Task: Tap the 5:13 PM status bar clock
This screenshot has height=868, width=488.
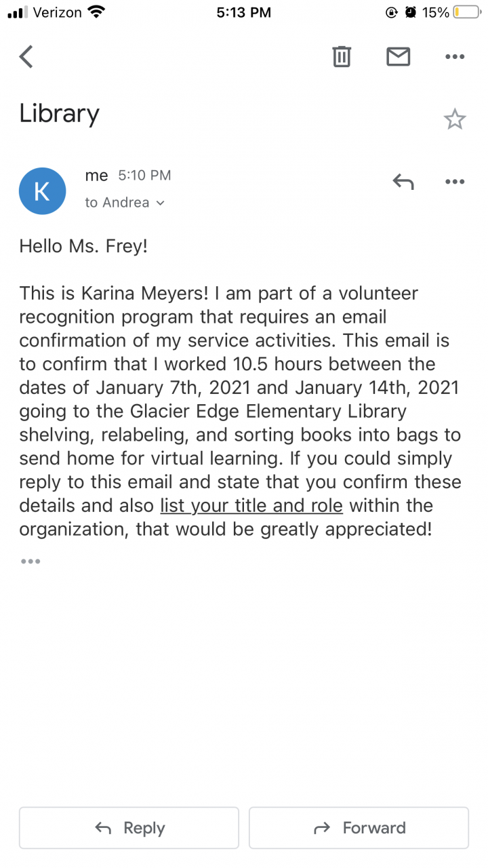Action: click(x=244, y=12)
